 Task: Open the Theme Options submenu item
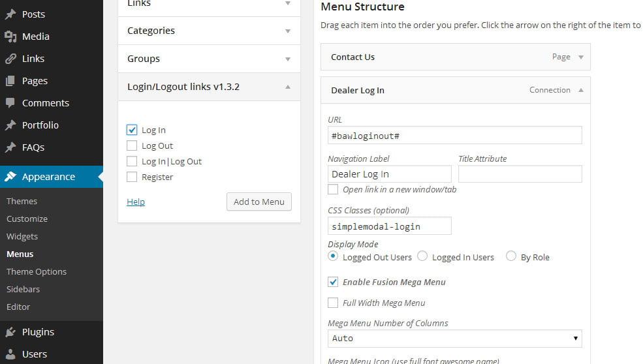[x=37, y=271]
